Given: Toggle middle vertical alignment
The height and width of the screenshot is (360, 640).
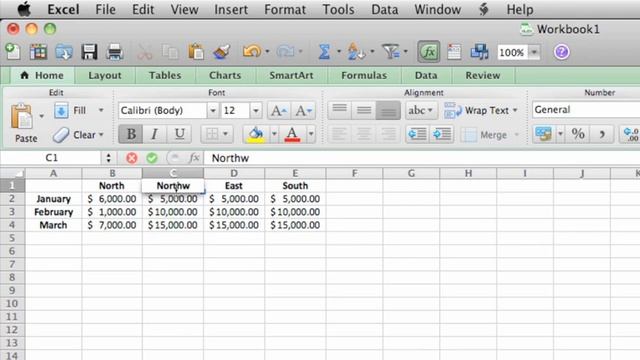Looking at the screenshot, I should click(x=364, y=111).
